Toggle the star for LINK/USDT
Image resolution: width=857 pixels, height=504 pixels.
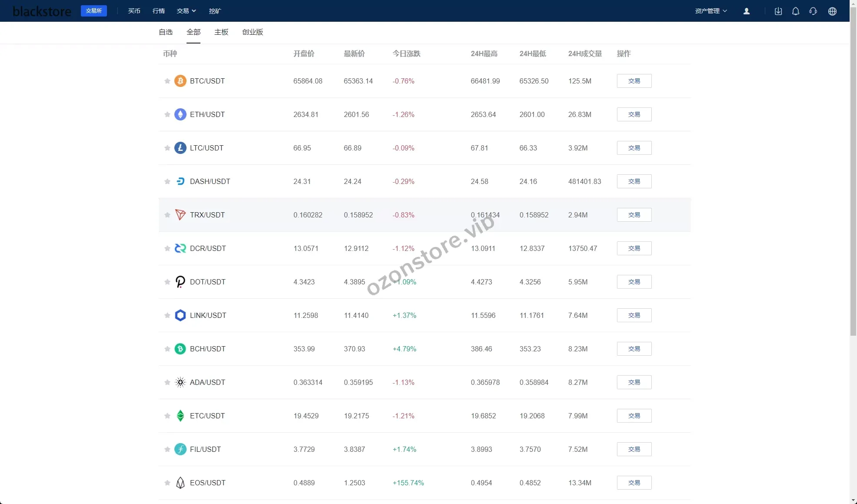pos(167,315)
